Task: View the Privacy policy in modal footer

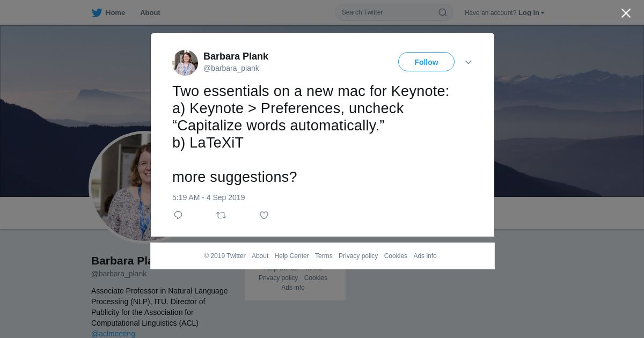Action: pos(358,256)
